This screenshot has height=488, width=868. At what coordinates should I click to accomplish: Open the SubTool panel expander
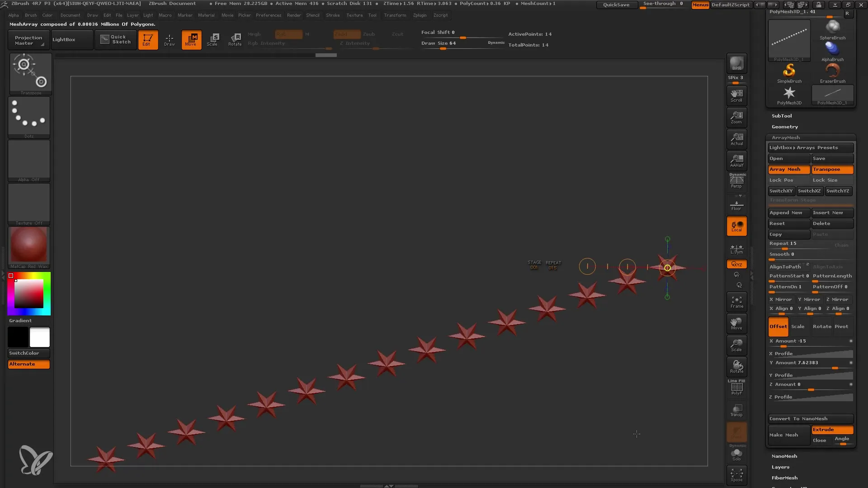pyautogui.click(x=782, y=116)
